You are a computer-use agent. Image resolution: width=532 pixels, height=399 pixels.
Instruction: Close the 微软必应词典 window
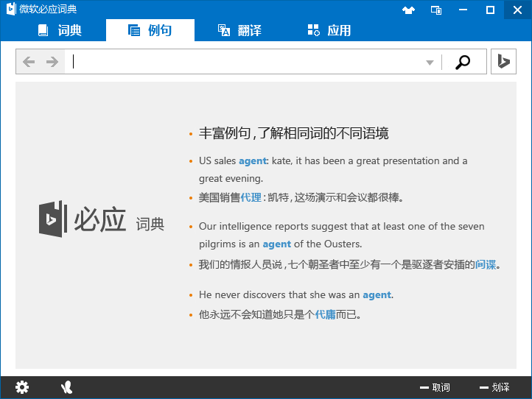517,10
